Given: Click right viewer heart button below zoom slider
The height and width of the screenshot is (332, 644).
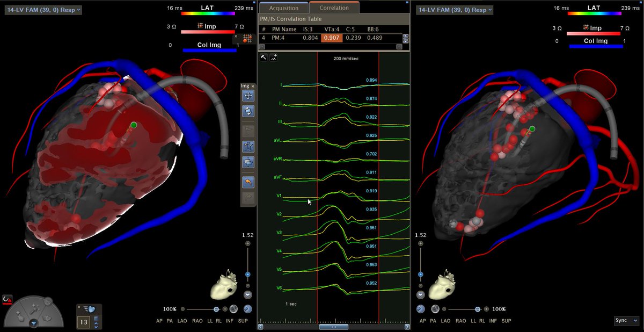Looking at the screenshot, I should 421,295.
